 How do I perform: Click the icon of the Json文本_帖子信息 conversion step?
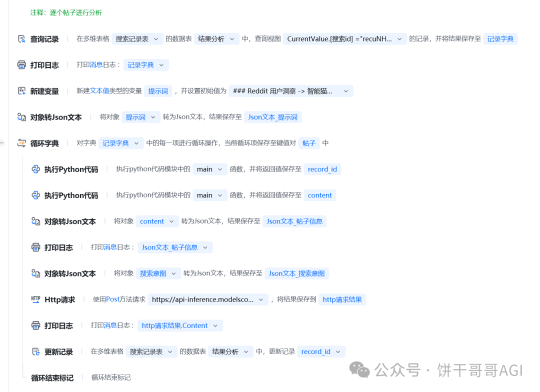36,221
